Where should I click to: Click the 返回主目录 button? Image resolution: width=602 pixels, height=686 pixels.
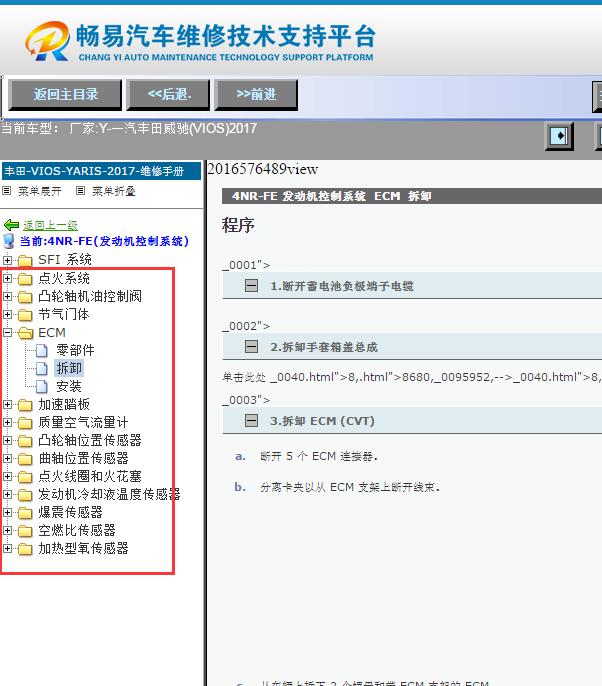65,94
